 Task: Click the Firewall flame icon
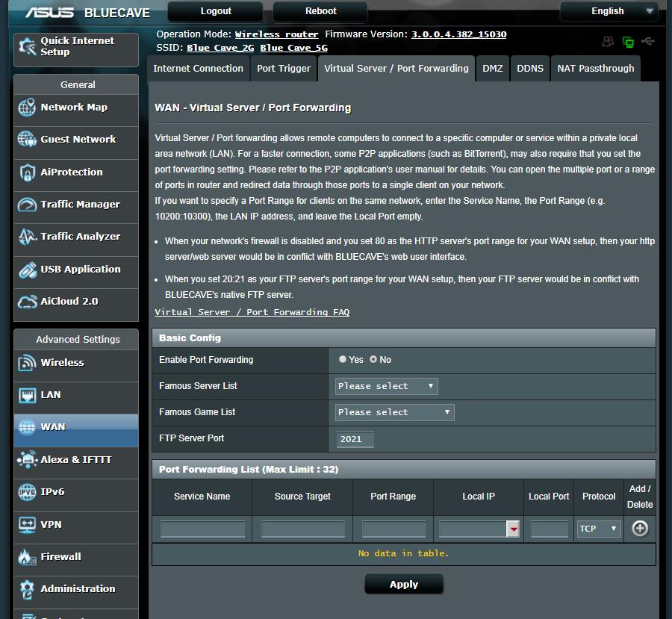point(27,557)
